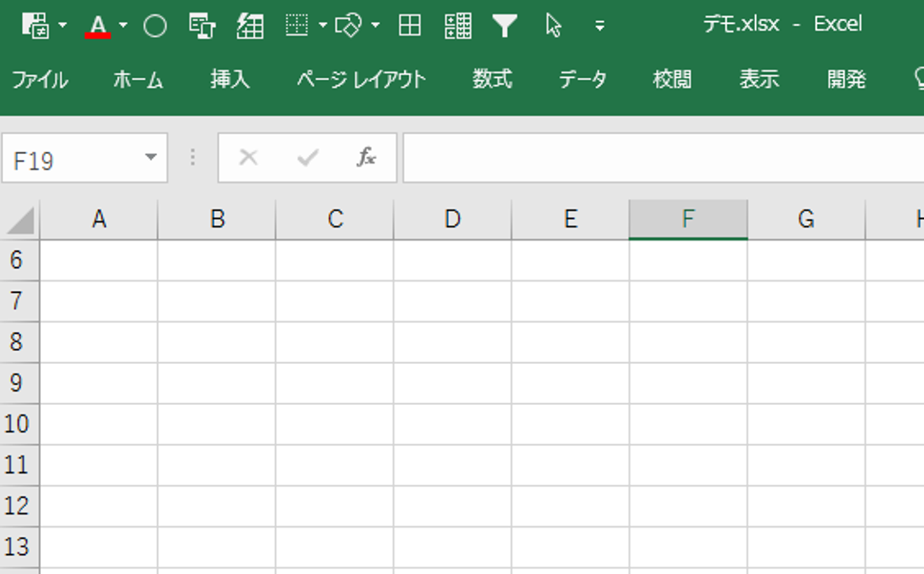Click inside the formula bar input
The height and width of the screenshot is (574, 924).
coord(661,158)
